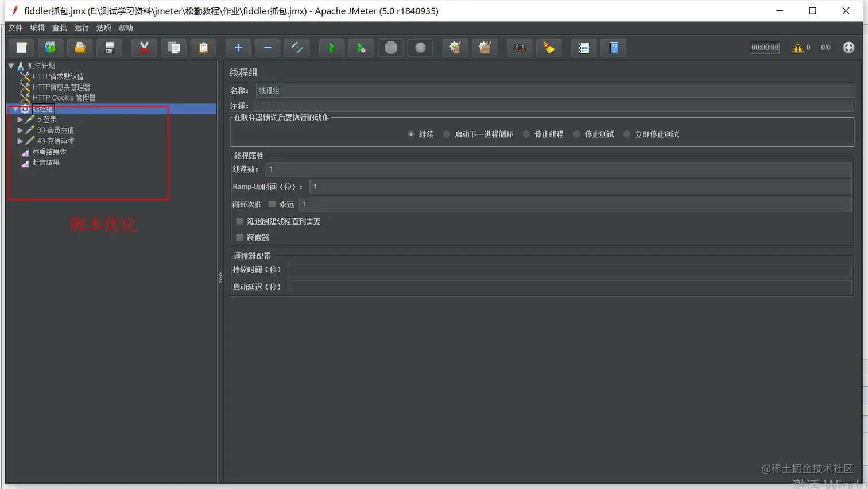Collapse the 线程组 tree node arrow
Viewport: 868px width, 489px height.
click(15, 109)
